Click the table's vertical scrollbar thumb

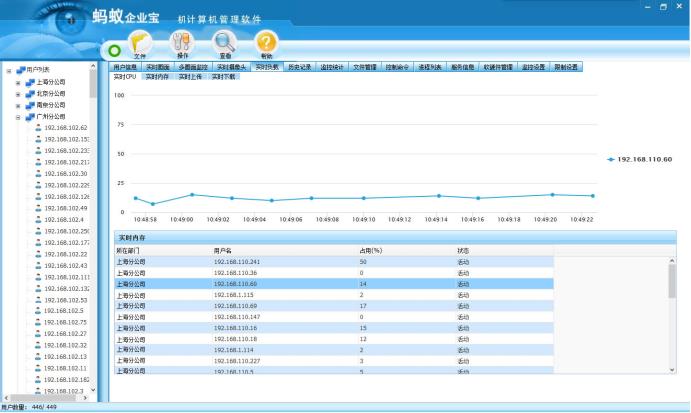pyautogui.click(x=672, y=280)
